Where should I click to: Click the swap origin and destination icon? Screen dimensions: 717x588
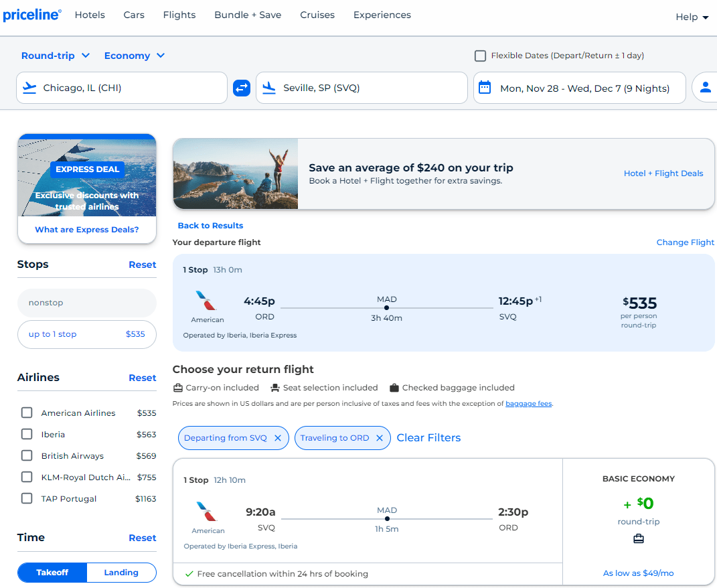241,88
